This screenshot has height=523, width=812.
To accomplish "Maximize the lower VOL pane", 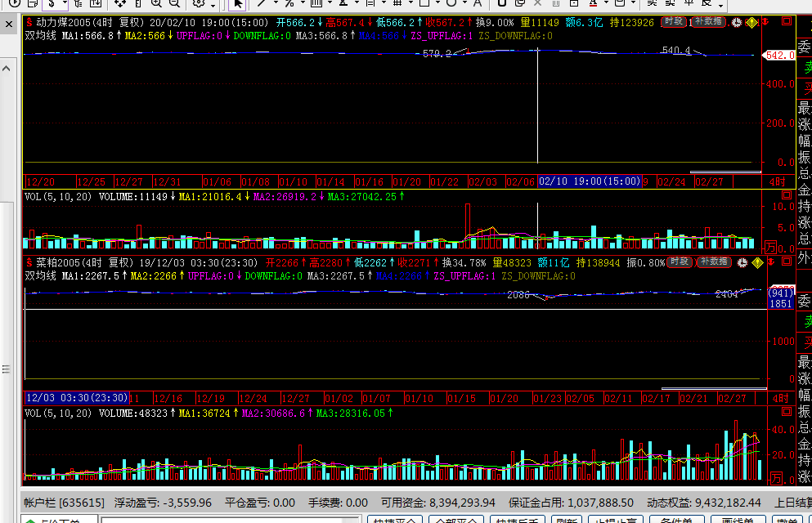I will click(787, 412).
